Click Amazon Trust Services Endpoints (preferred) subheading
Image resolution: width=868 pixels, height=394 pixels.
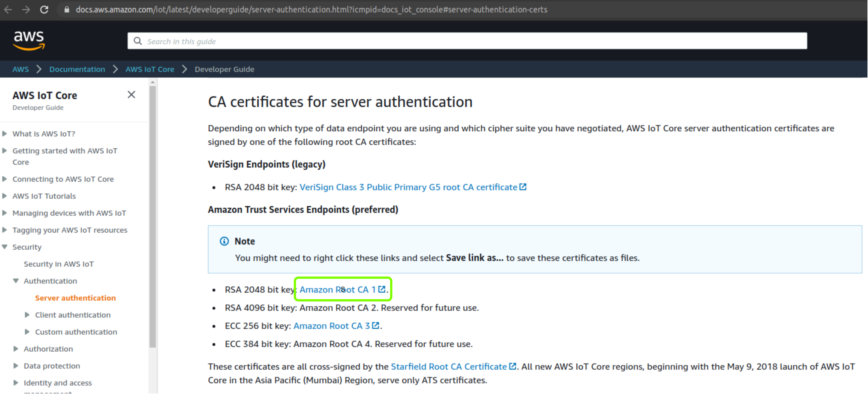(303, 209)
